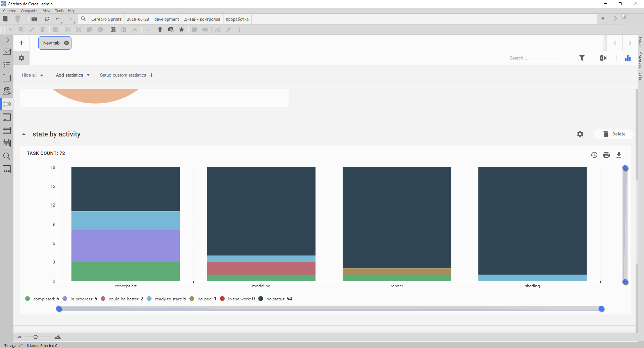This screenshot has height=348, width=644.
Task: Open the tab settings gear icon
Action: 21,58
